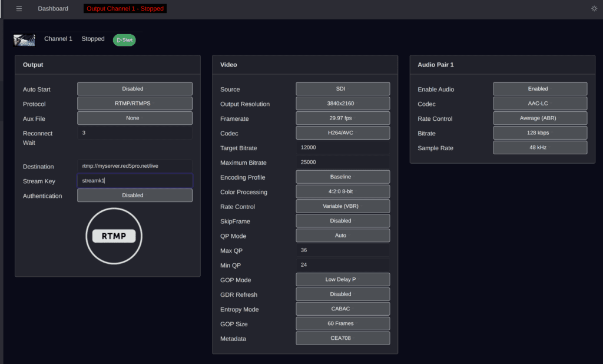Open the Metadata selector showing CEA708
The image size is (603, 364).
pyautogui.click(x=342, y=337)
